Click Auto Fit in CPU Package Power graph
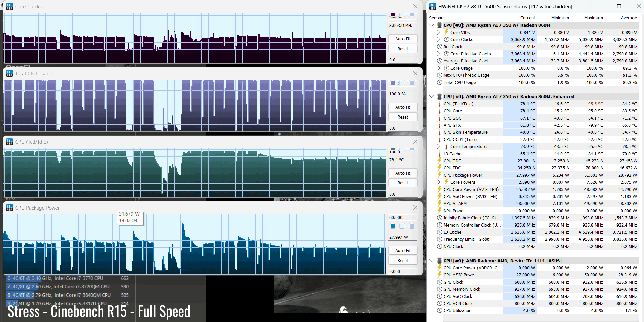This screenshot has height=322, width=644. (x=403, y=251)
